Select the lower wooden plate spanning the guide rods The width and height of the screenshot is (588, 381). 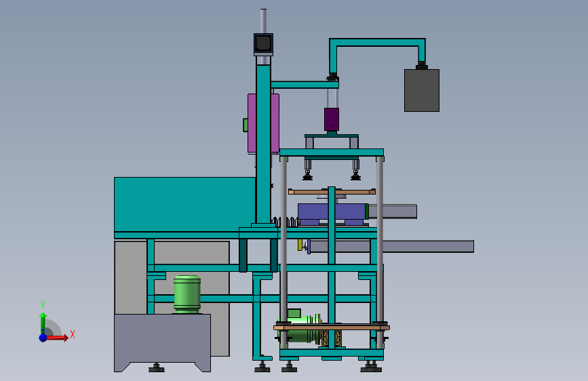click(x=332, y=327)
